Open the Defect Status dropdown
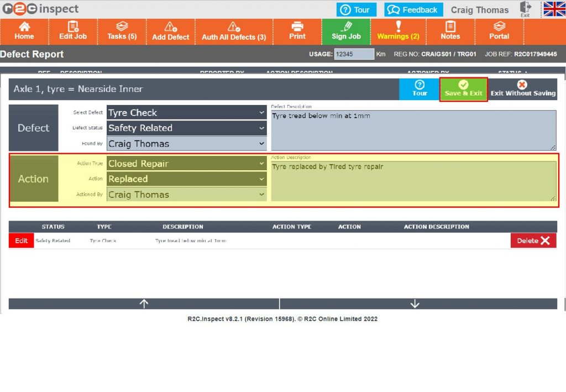 click(186, 128)
